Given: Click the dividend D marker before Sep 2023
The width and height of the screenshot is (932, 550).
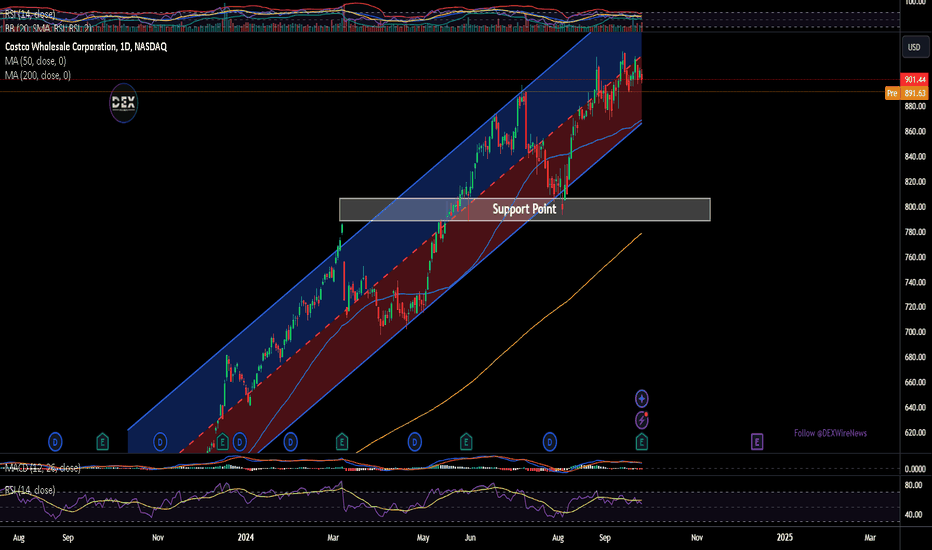Looking at the screenshot, I should (55, 442).
